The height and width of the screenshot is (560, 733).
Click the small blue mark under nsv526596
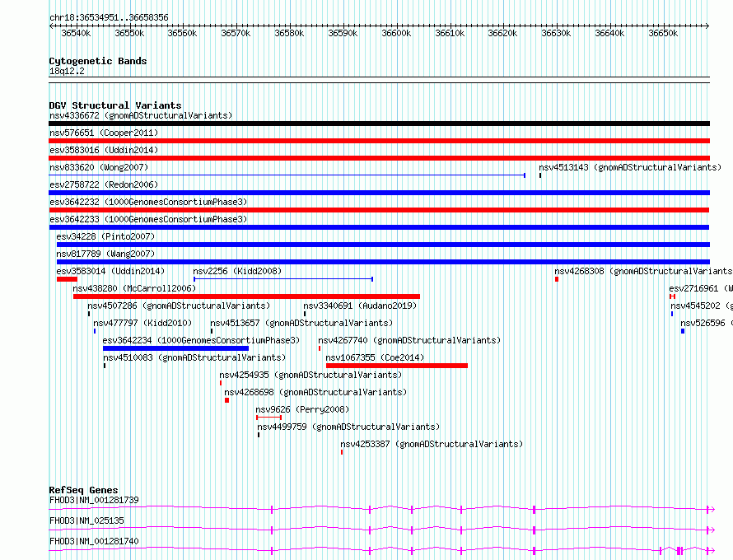[x=683, y=331]
